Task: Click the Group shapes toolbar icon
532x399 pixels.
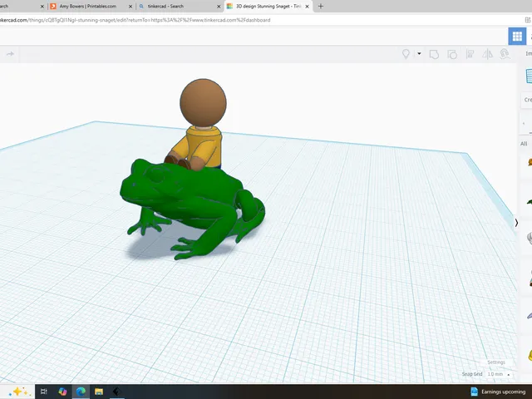Action: pyautogui.click(x=434, y=54)
